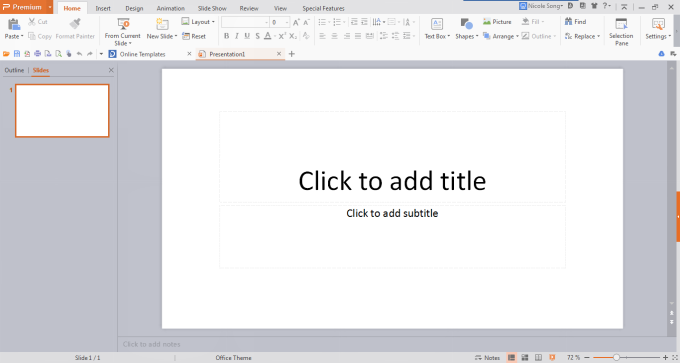This screenshot has height=363, width=681.
Task: Switch to Normal view in status bar
Action: pyautogui.click(x=511, y=358)
